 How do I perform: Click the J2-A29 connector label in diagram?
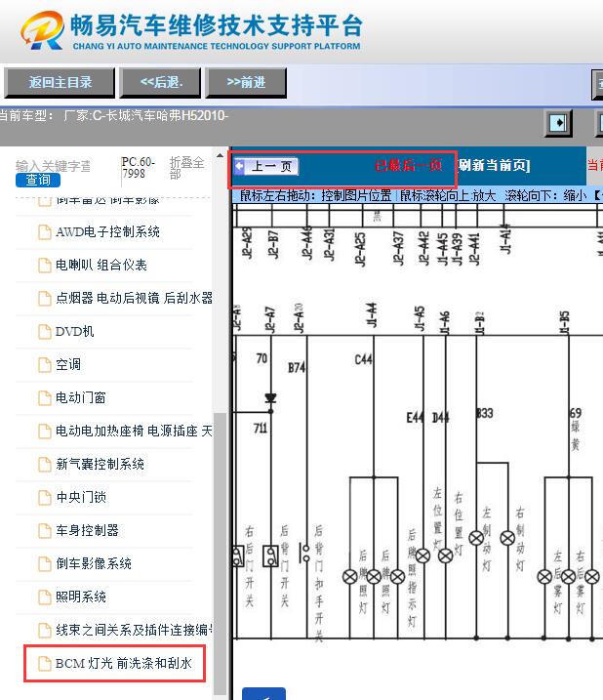pyautogui.click(x=247, y=243)
